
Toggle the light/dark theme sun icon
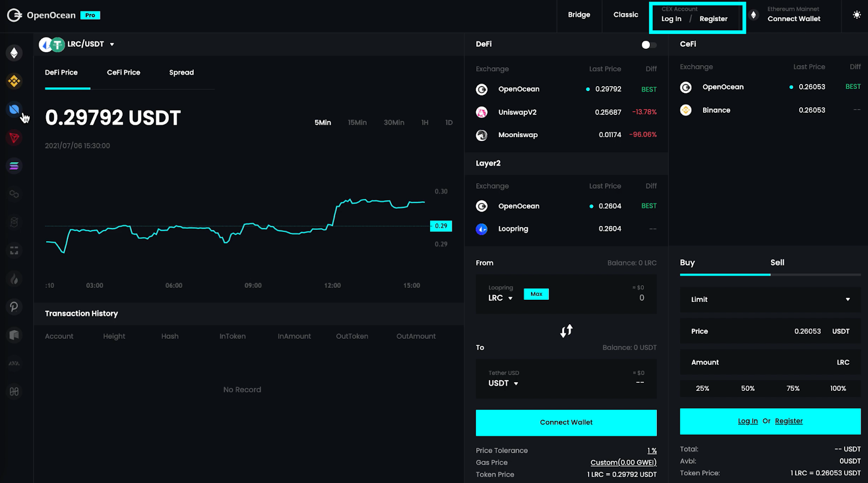click(857, 15)
